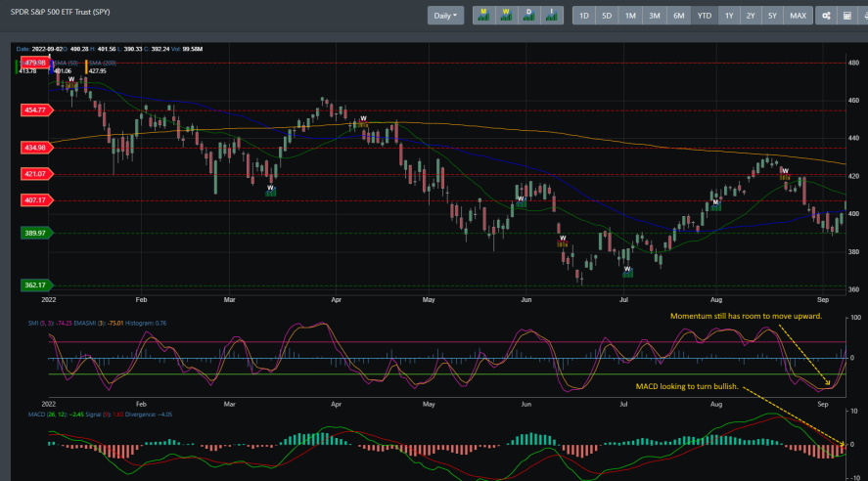Select the 3M time range
Screen dimensions: 868x481
point(655,16)
